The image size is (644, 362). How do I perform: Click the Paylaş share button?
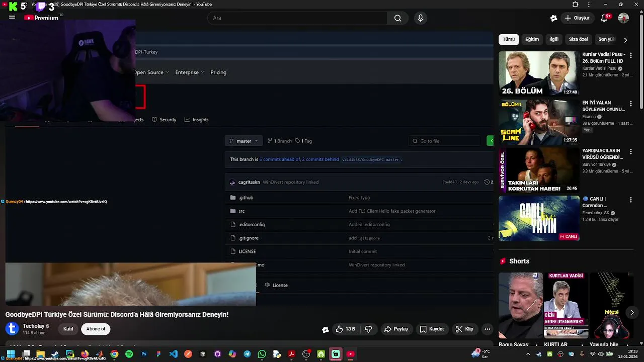[x=396, y=329]
